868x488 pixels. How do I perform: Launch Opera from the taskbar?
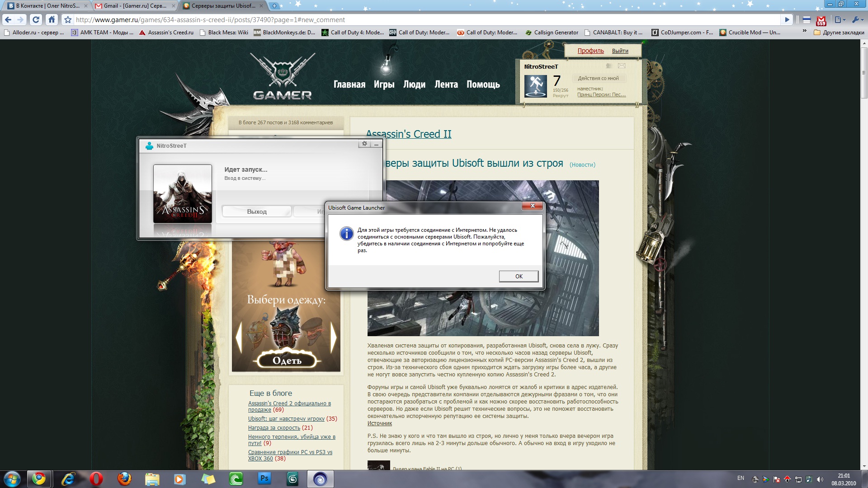[x=96, y=479]
